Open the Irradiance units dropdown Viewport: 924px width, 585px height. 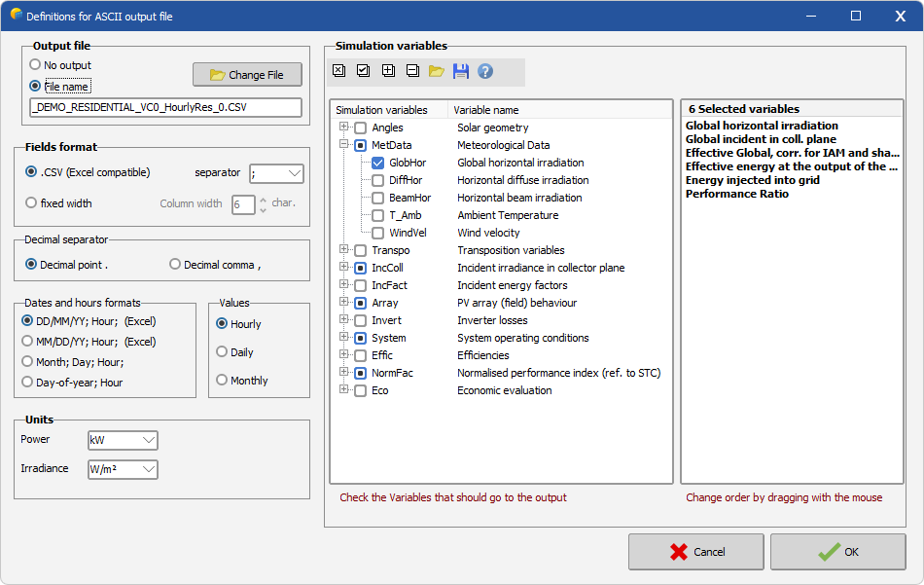[x=149, y=469]
